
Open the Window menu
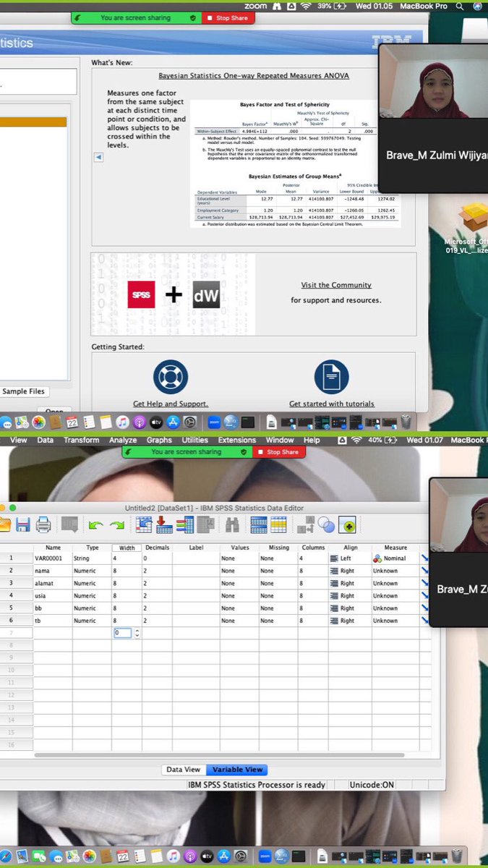[280, 440]
